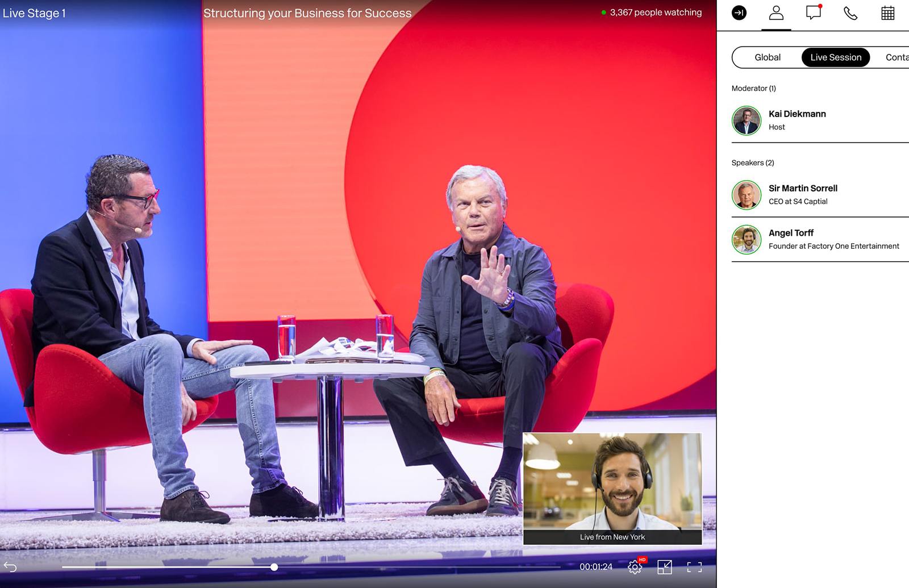Click Kai Diekmann's avatar photo
Viewport: 909px width, 588px height.
click(x=747, y=120)
